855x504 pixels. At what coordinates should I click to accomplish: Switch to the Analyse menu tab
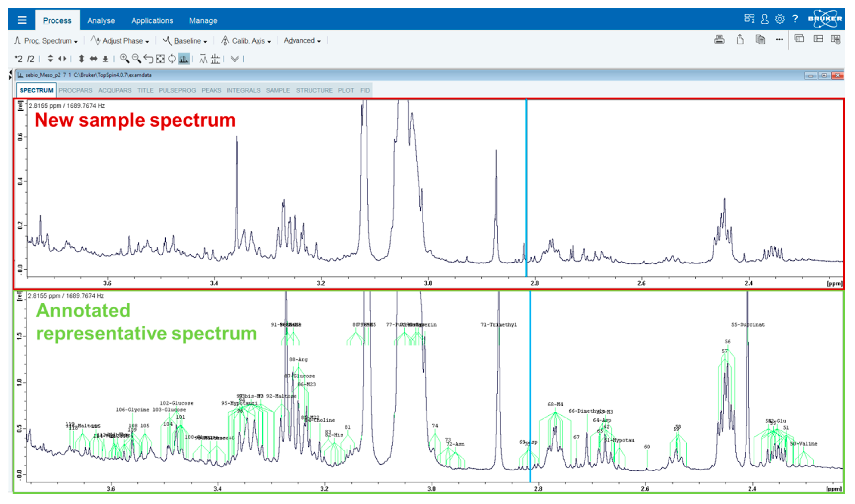point(101,20)
